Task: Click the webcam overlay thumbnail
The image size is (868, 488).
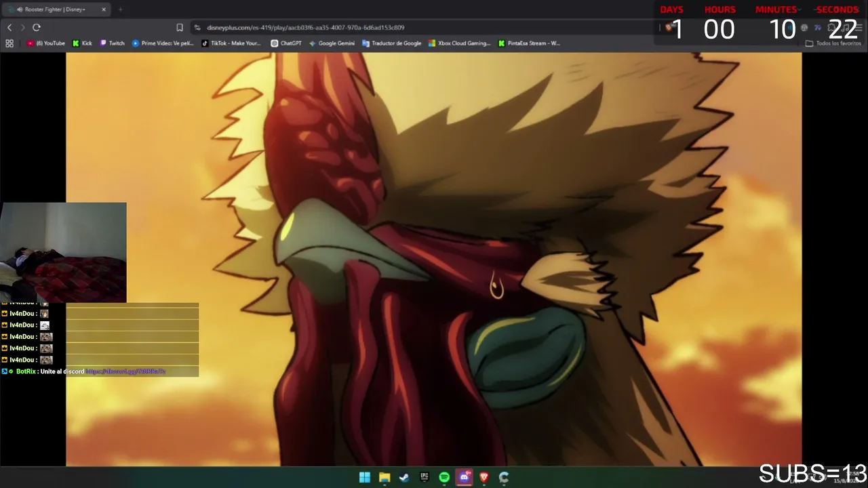Action: (63, 252)
